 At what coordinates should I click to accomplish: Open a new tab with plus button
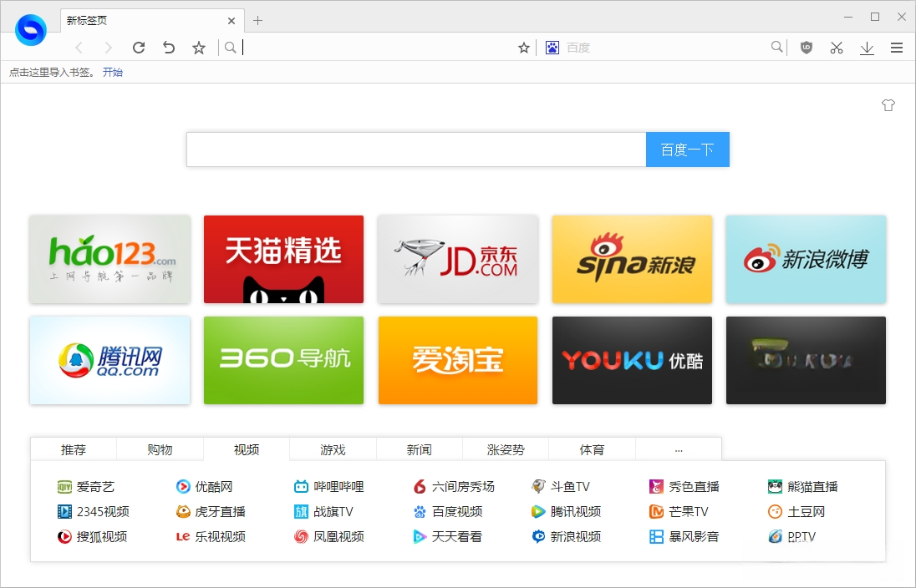pyautogui.click(x=257, y=21)
